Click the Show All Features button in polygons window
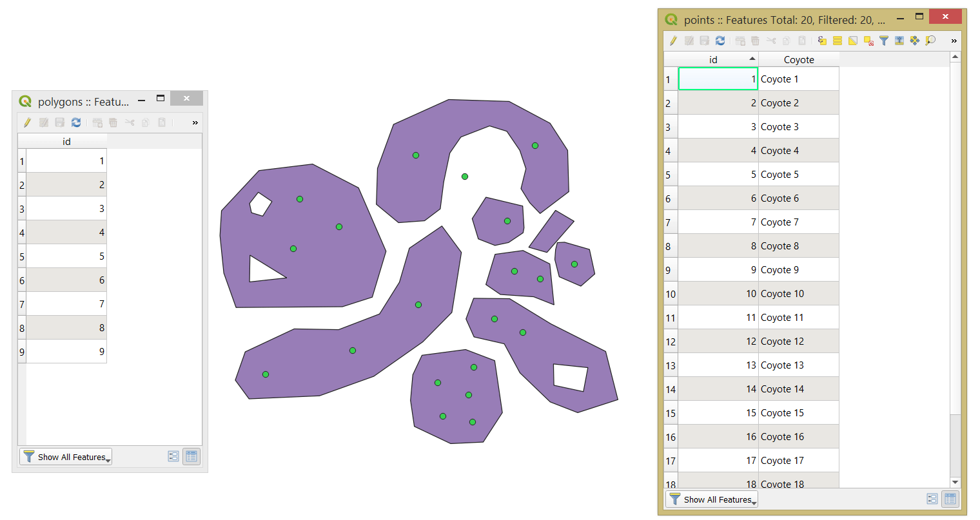 64,457
